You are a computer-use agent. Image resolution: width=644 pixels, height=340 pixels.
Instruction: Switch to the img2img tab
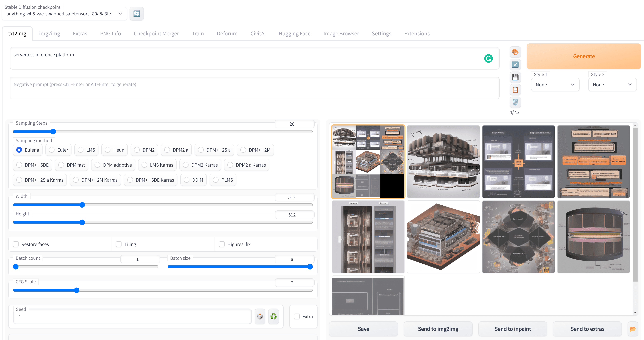tap(49, 34)
